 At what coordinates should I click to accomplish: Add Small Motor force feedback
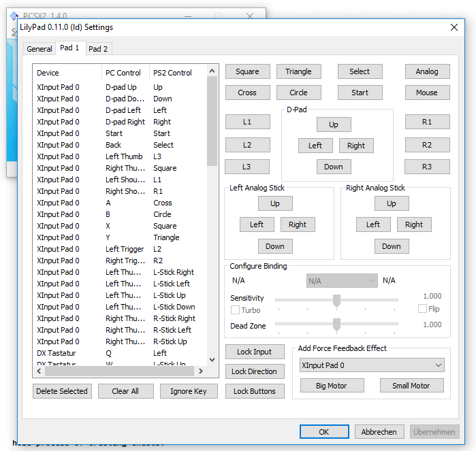pyautogui.click(x=411, y=386)
